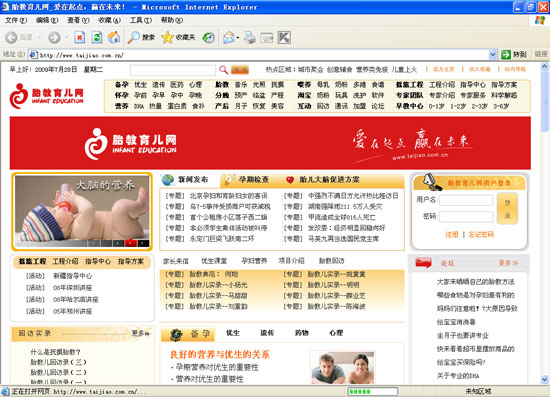Click the Stop loading red X icon
The width and height of the screenshot is (550, 397).
coord(80,37)
